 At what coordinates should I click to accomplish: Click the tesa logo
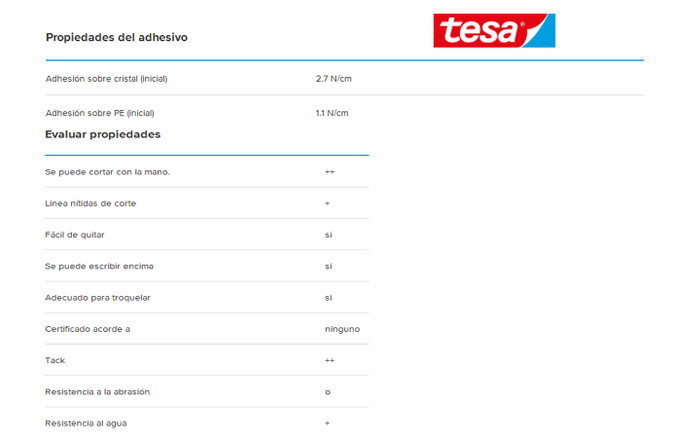point(494,30)
